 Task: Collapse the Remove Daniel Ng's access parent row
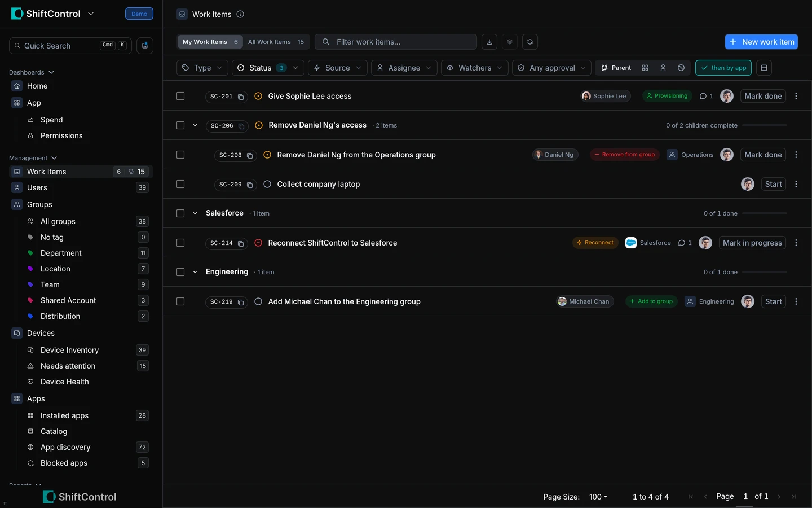(x=195, y=125)
